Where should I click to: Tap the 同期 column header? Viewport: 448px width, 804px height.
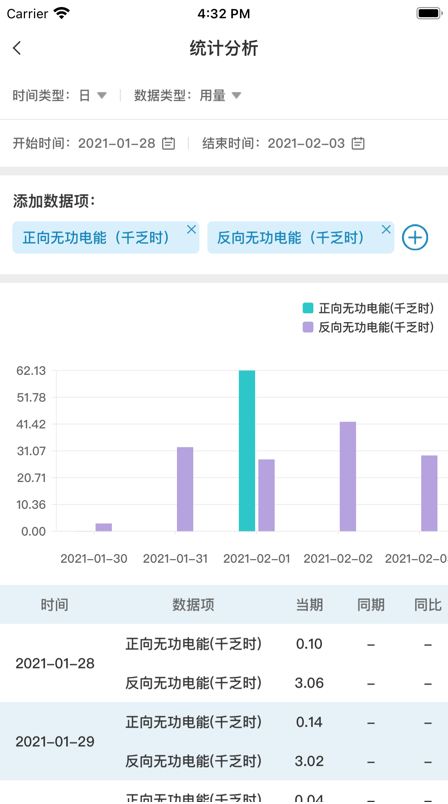click(371, 605)
